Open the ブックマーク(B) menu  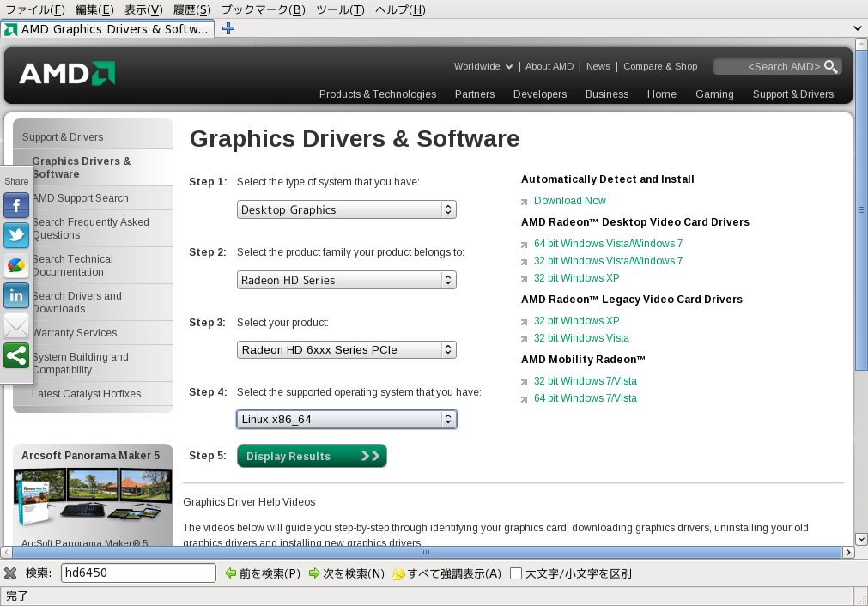pos(264,9)
